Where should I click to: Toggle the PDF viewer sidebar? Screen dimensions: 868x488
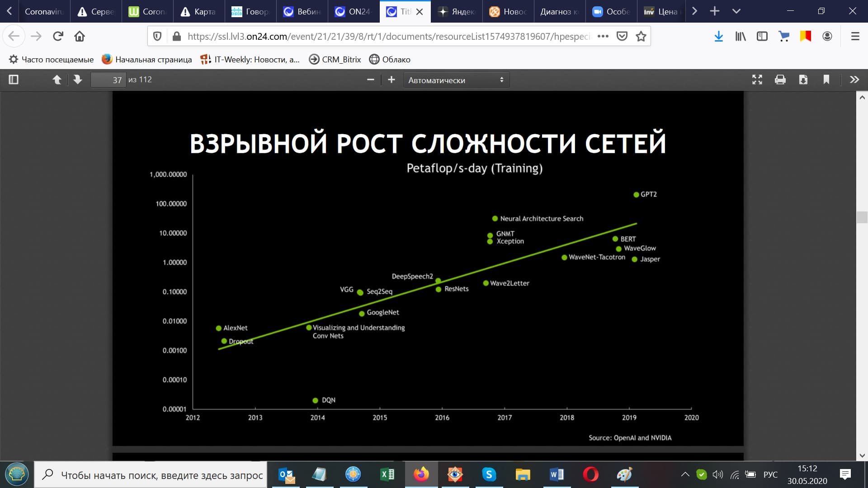[14, 80]
